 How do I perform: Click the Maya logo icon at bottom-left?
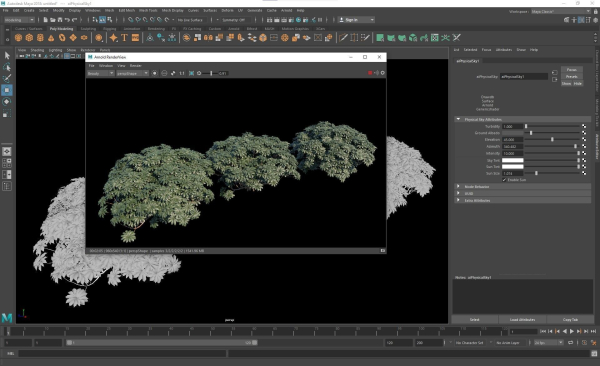pos(7,317)
